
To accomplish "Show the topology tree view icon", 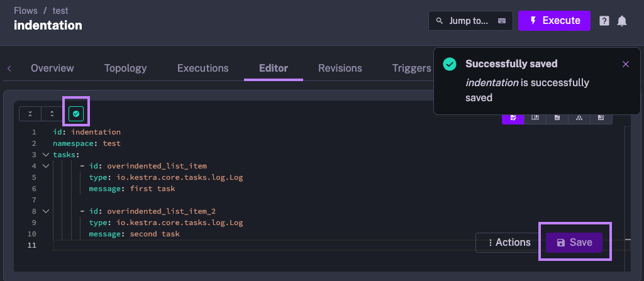I will pos(579,118).
